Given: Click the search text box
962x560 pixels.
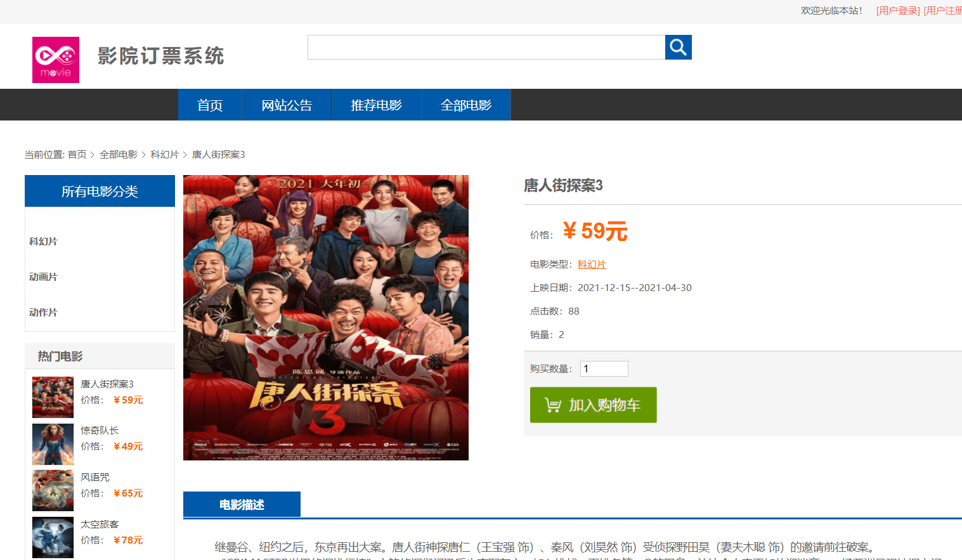Looking at the screenshot, I should [x=486, y=47].
